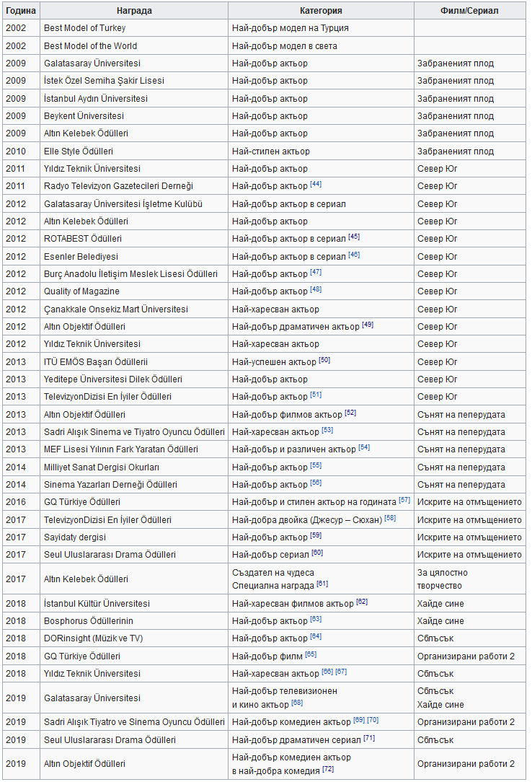Select Най-добър модел на Турция cell
Viewport: 532px width, 782px height.
321,28
